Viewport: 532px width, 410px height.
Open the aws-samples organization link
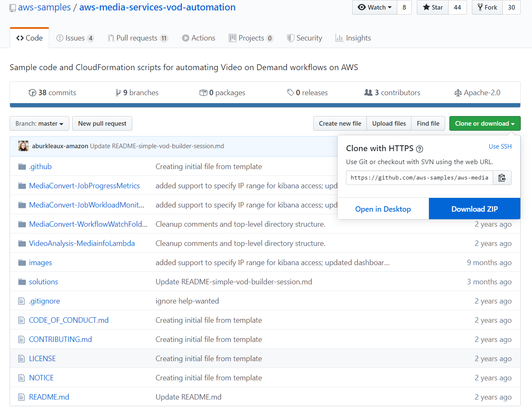click(44, 8)
